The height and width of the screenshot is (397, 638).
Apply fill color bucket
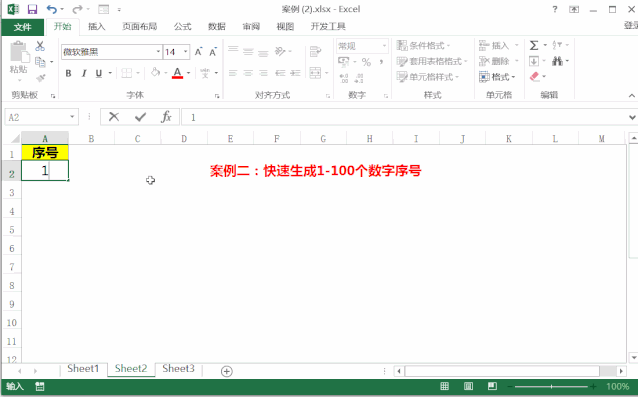pos(155,73)
